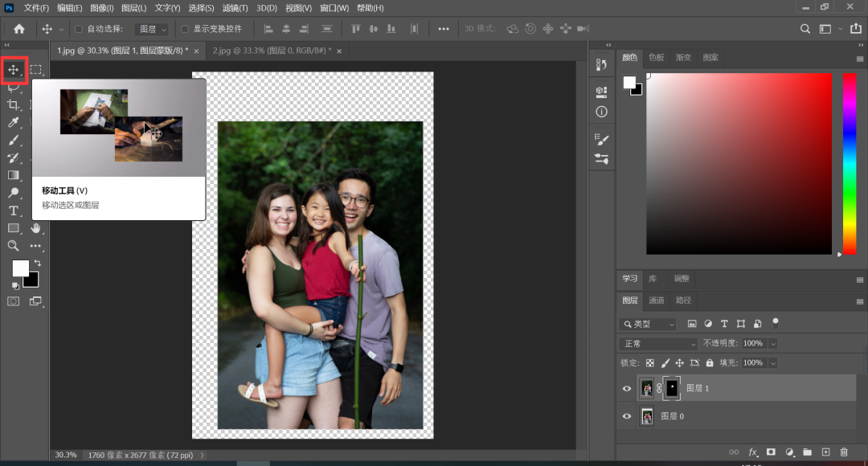Image resolution: width=868 pixels, height=466 pixels.
Task: Toggle lock transparent pixels
Action: coord(650,363)
